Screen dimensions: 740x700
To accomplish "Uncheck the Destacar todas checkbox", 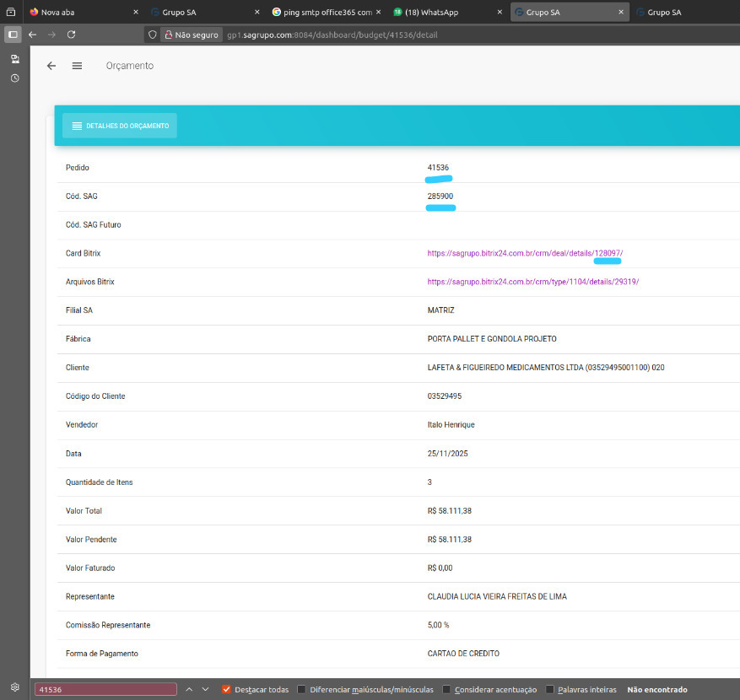I will coord(226,689).
